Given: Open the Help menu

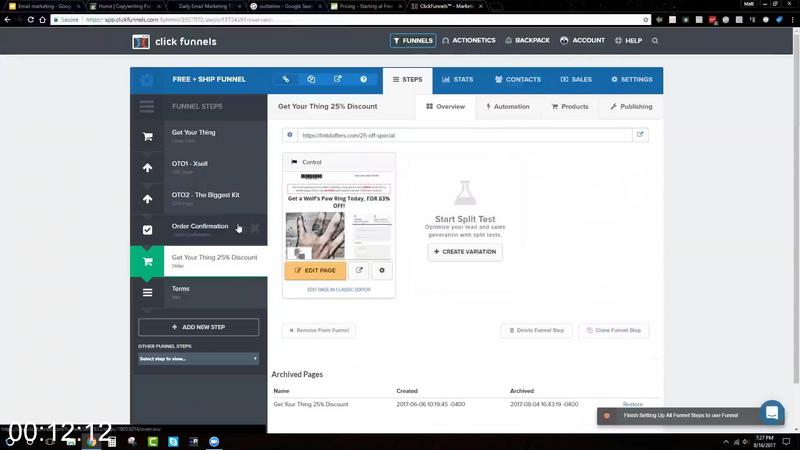Looking at the screenshot, I should pos(628,40).
